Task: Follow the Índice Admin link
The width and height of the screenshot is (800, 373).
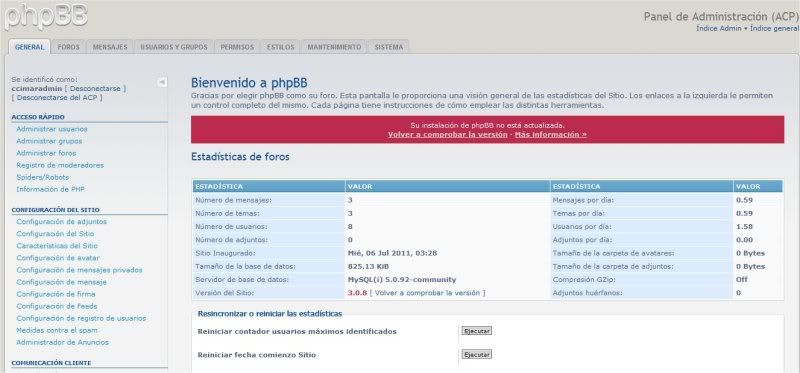Action: 719,29
